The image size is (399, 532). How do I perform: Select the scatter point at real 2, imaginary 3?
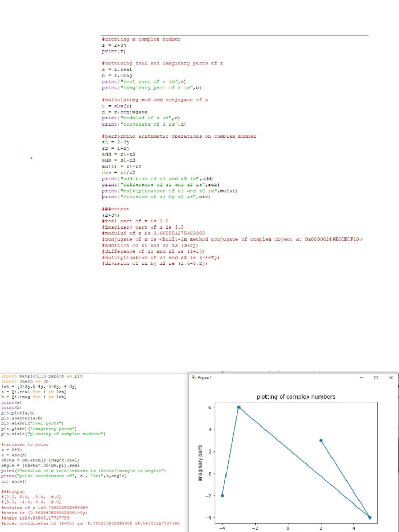pyautogui.click(x=321, y=441)
